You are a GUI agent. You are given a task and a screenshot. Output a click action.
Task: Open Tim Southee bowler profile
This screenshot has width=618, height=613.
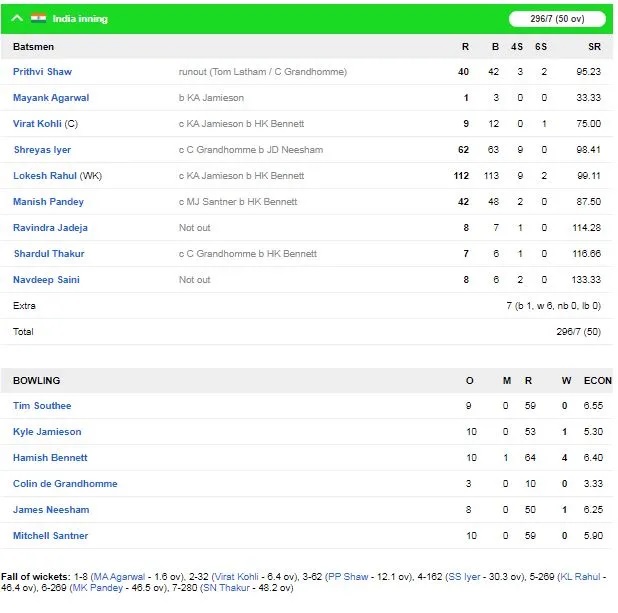coord(42,406)
